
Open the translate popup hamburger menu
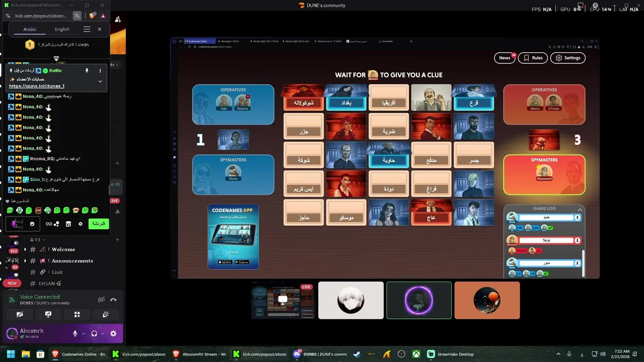87,29
